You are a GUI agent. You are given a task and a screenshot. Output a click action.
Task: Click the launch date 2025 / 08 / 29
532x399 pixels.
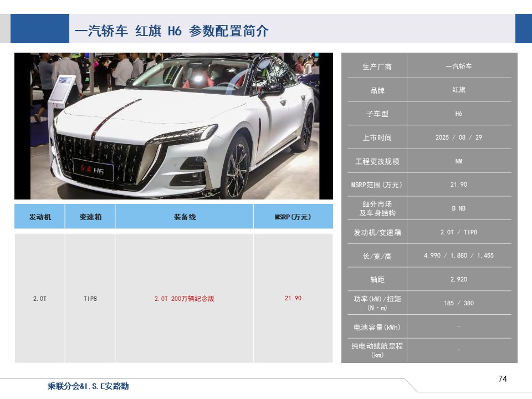click(459, 137)
